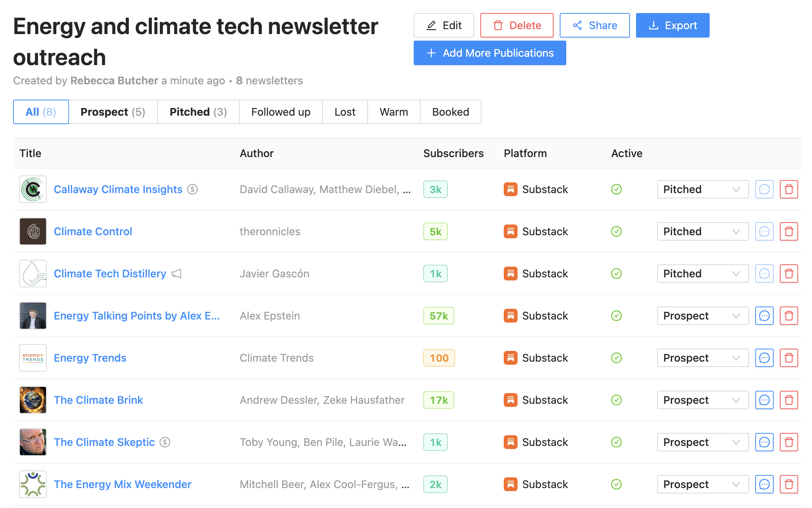Open comments for Callaway Climate Insights
Screen dimensions: 812x508
[764, 189]
